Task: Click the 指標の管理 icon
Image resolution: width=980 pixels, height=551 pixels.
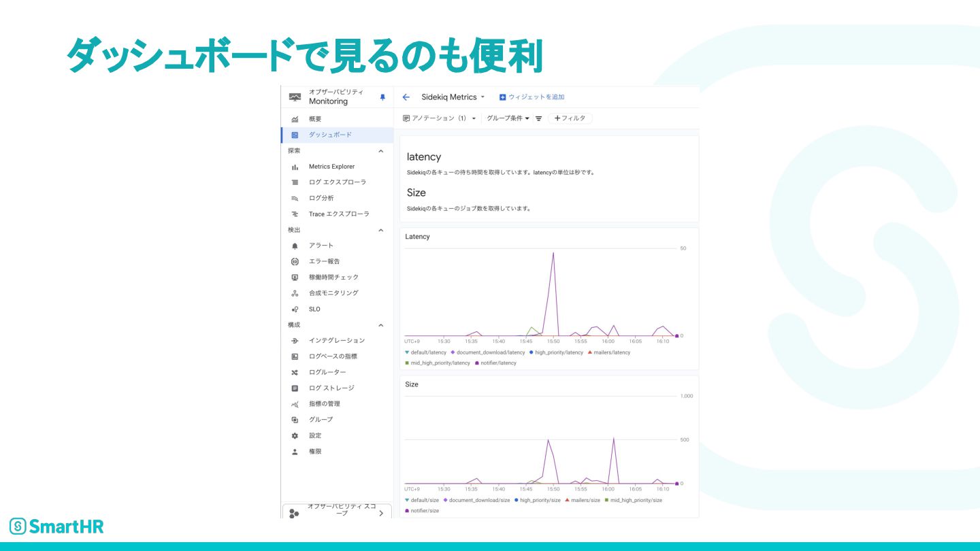Action: [295, 404]
